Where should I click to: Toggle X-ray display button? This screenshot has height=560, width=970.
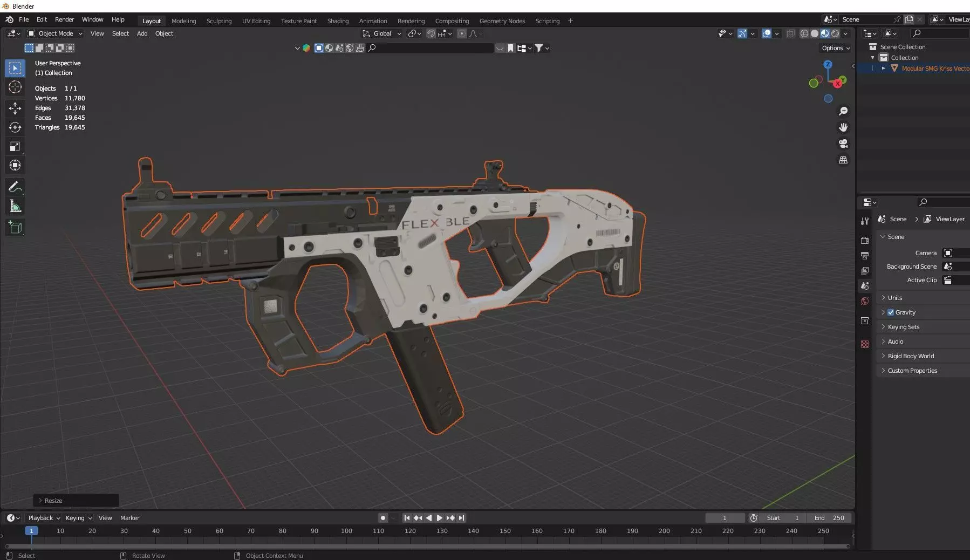[790, 33]
